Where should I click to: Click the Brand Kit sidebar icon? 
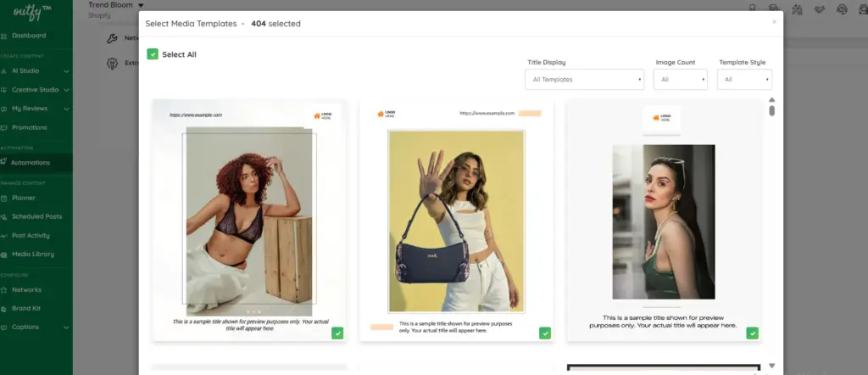[x=4, y=309]
